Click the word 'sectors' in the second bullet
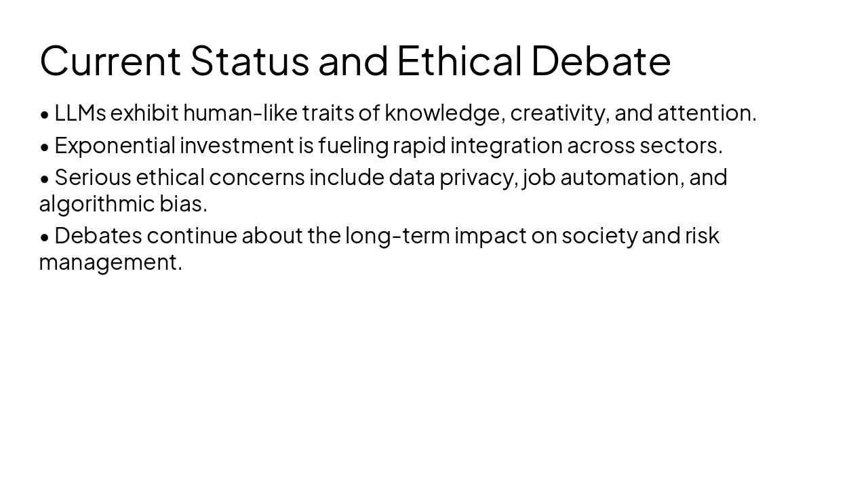 pos(678,145)
